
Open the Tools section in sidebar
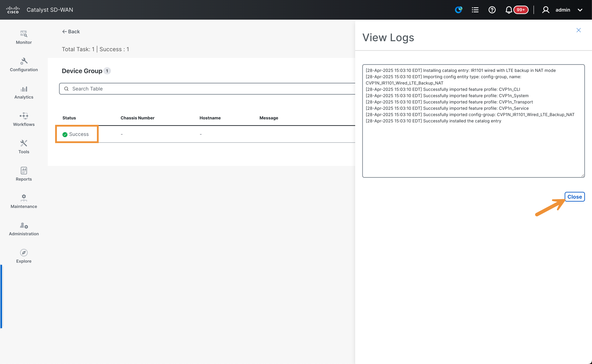coord(24,147)
